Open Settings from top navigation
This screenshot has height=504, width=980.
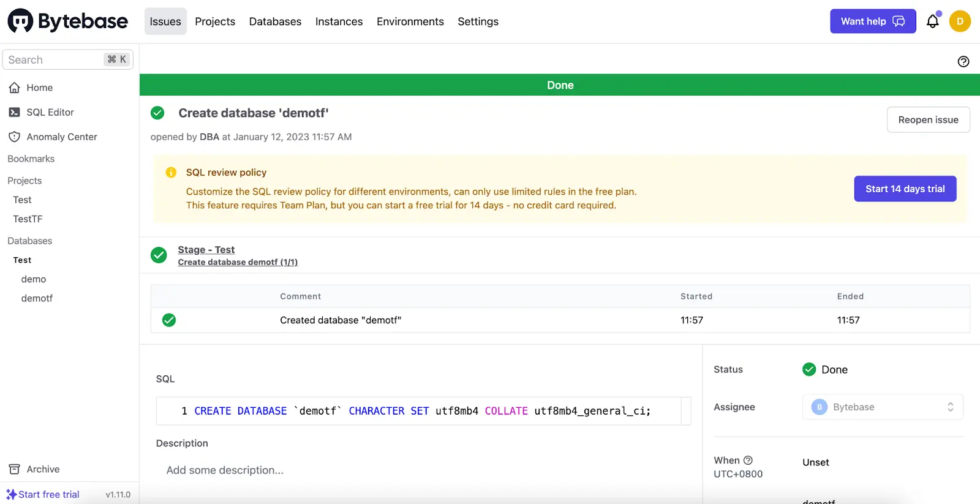(478, 21)
